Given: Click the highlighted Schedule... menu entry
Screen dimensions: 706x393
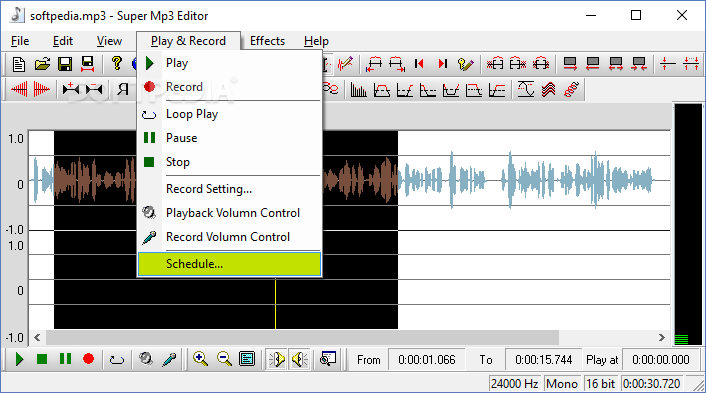Looking at the screenshot, I should 230,264.
